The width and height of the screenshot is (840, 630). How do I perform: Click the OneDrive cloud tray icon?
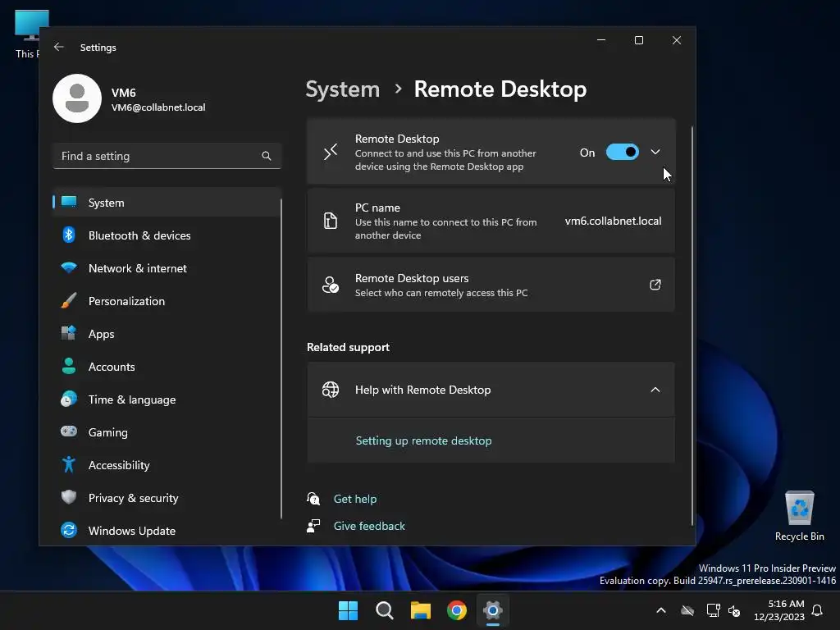(687, 610)
